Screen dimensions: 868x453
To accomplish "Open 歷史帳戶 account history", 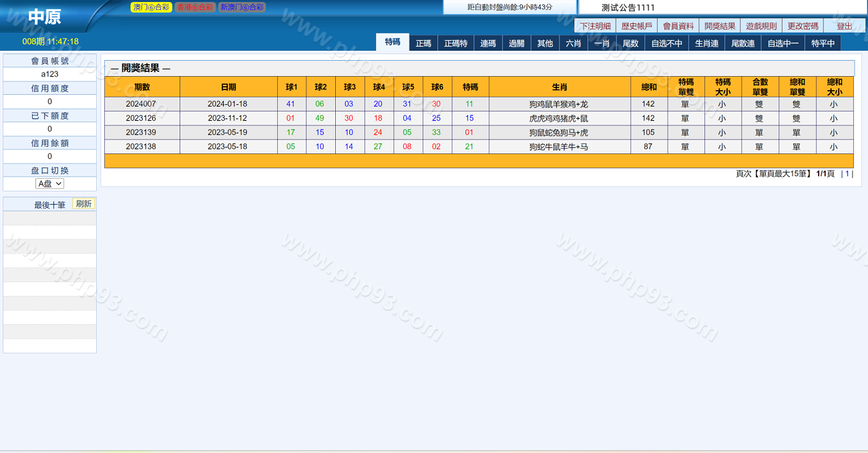I will (636, 26).
